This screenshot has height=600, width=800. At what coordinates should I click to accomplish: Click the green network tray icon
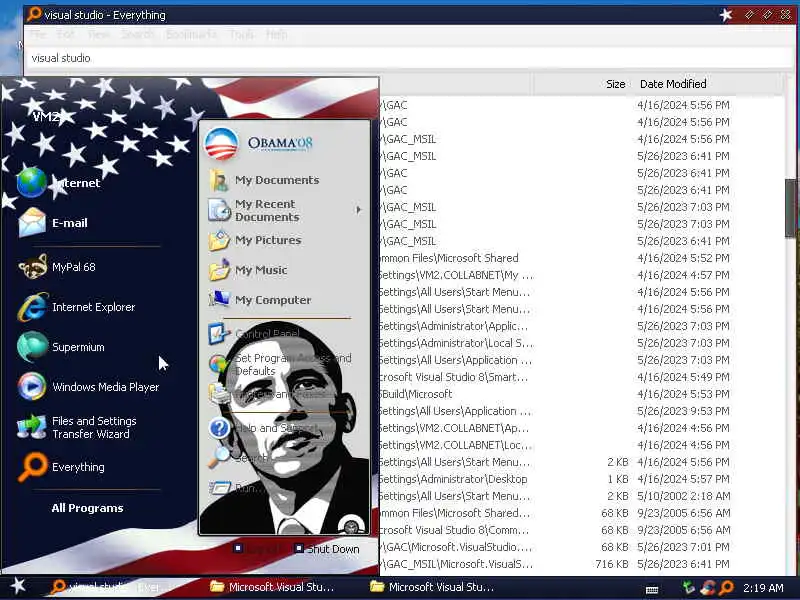(689, 587)
